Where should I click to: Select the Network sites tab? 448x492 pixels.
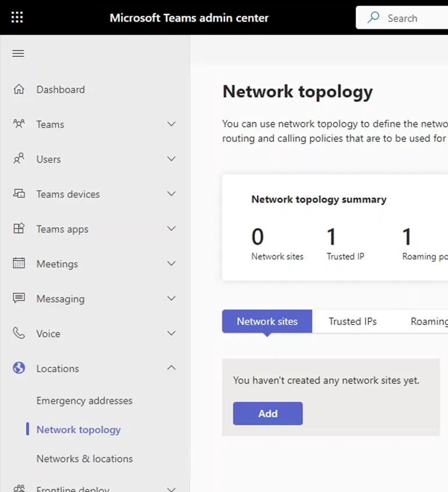(267, 321)
